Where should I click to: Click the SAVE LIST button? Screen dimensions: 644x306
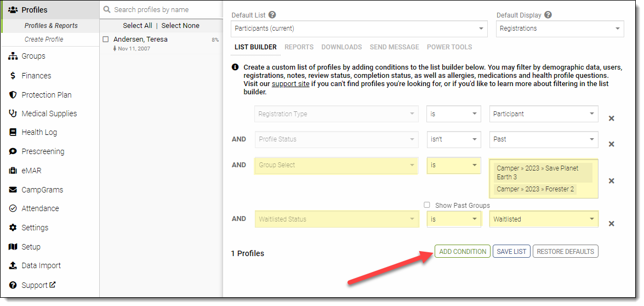pyautogui.click(x=511, y=252)
